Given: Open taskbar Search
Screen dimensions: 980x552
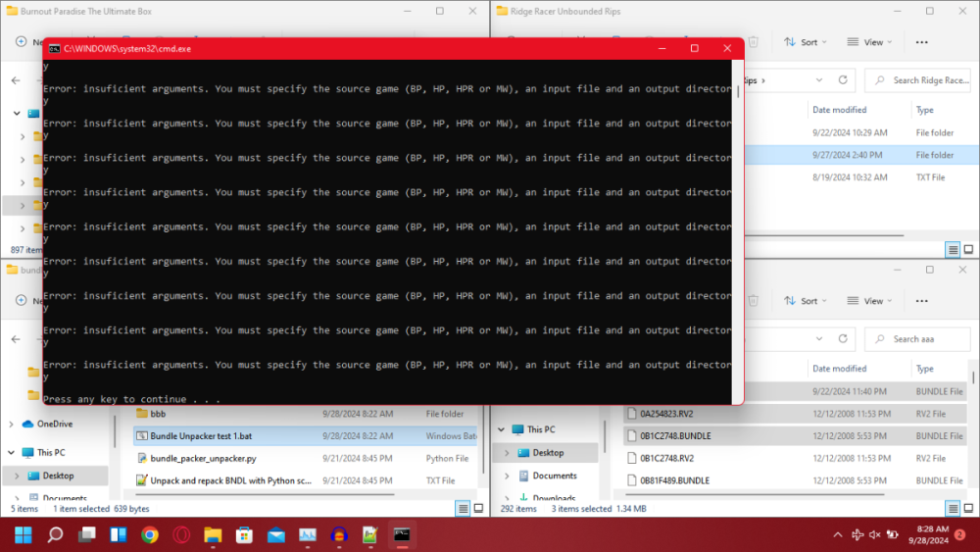Looking at the screenshot, I should tap(55, 535).
